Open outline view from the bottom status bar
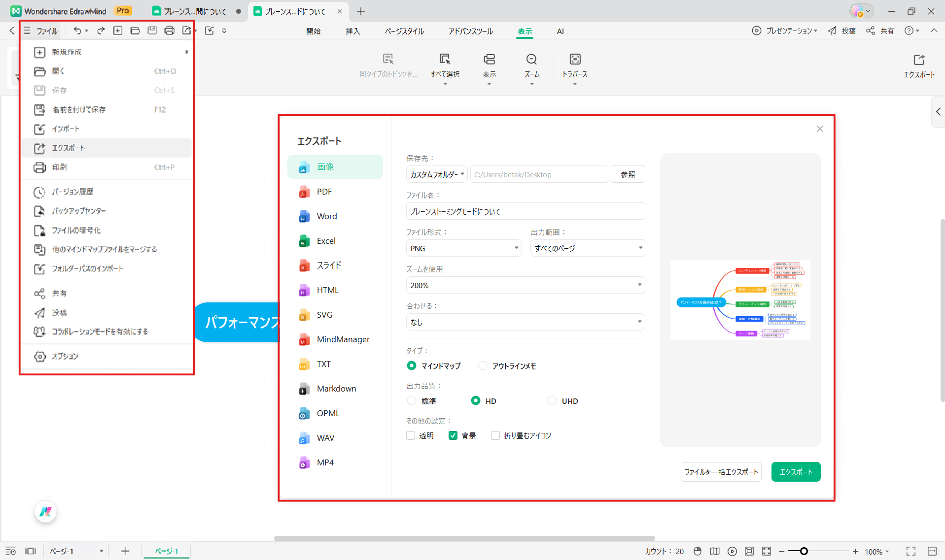Viewport: 945px width, 560px height. [11, 551]
